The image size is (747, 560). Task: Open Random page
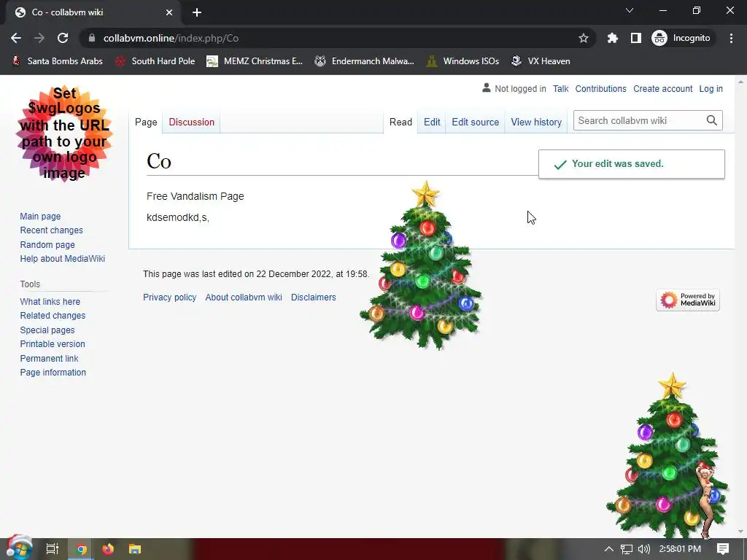click(47, 245)
